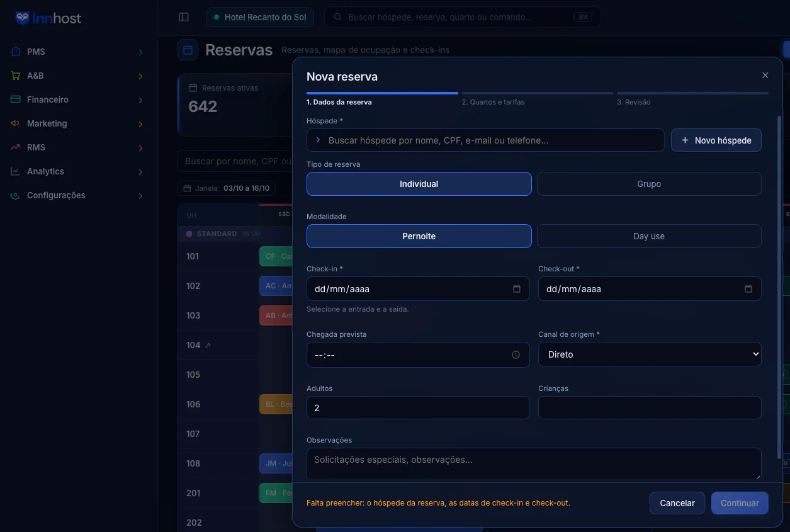The image size is (790, 532).
Task: Open the Check-out calendar picker icon
Action: coord(748,289)
